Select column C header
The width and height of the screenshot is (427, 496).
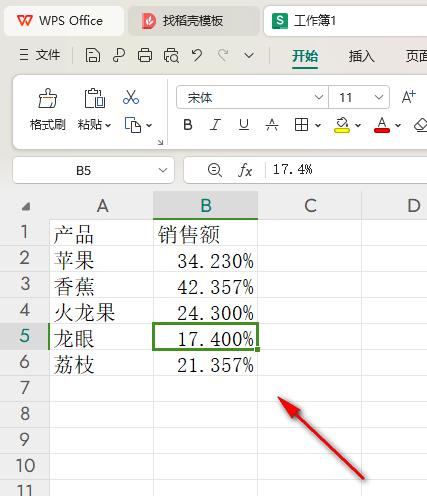(310, 205)
